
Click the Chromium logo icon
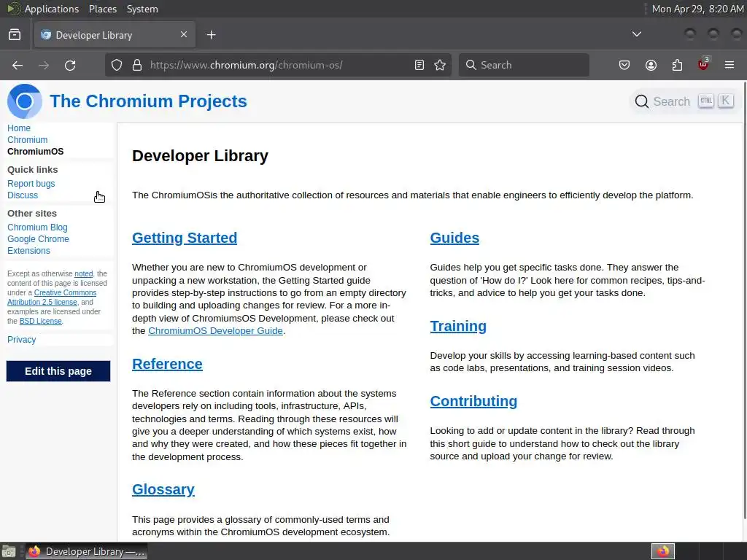[24, 101]
